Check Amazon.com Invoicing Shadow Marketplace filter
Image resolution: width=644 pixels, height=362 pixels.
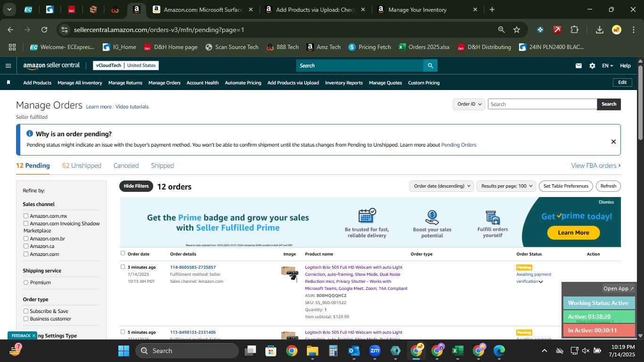pyautogui.click(x=26, y=223)
